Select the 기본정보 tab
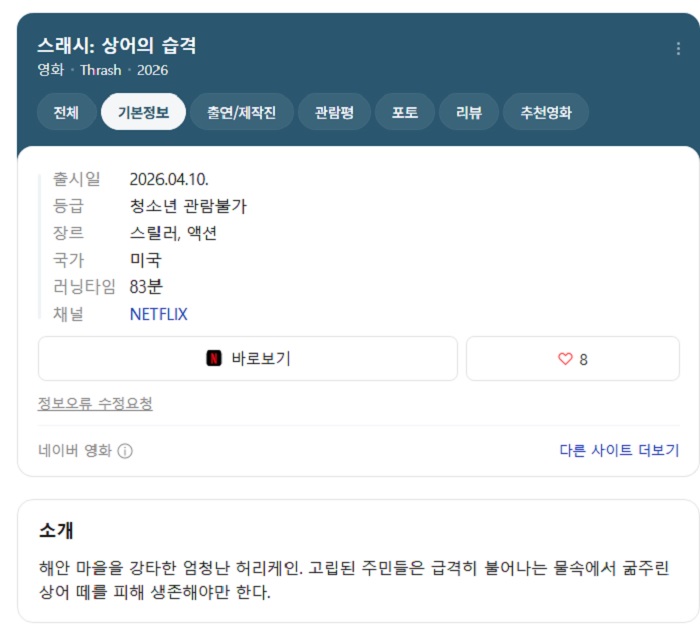700x640 pixels. 143,112
